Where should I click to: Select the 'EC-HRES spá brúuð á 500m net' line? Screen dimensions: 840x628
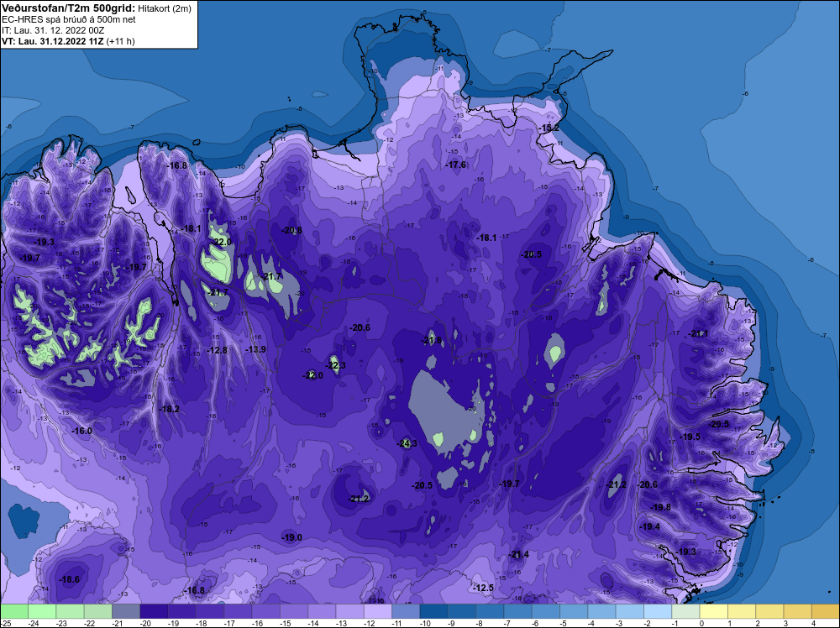pyautogui.click(x=69, y=19)
